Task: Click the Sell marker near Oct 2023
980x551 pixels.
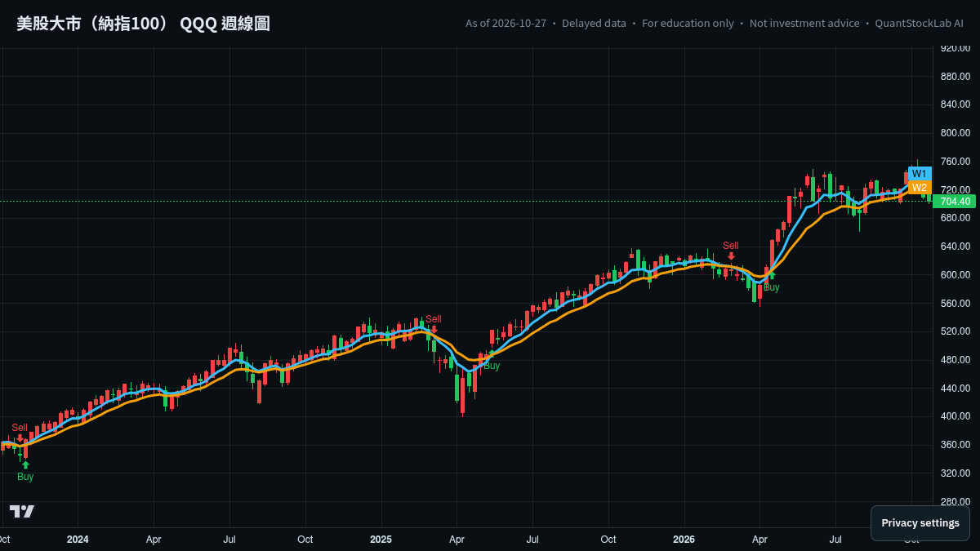Action: [x=20, y=428]
